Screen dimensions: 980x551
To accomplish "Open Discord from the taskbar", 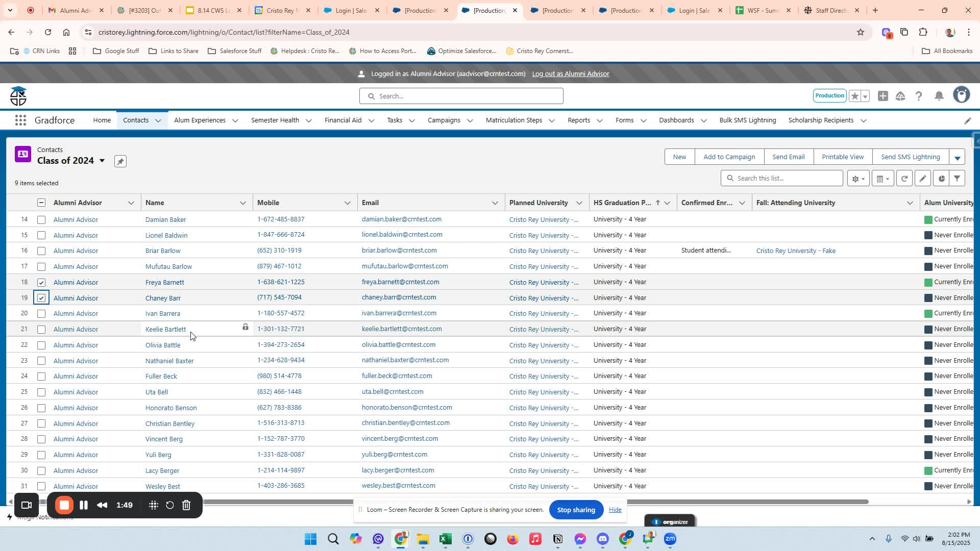I will click(x=603, y=539).
